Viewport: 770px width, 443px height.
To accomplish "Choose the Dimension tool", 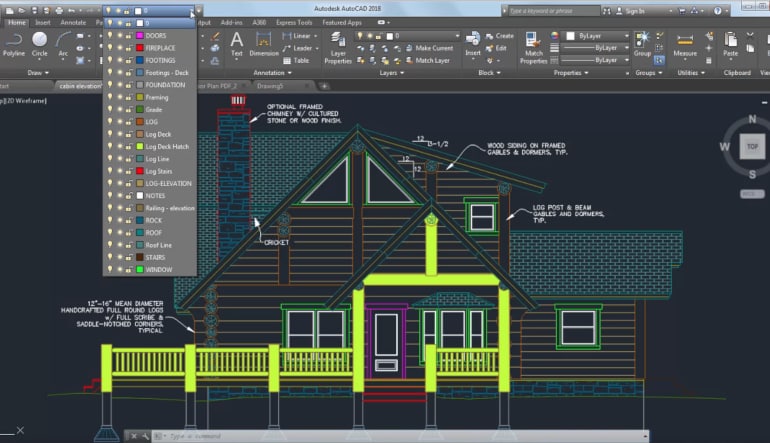I will (264, 44).
